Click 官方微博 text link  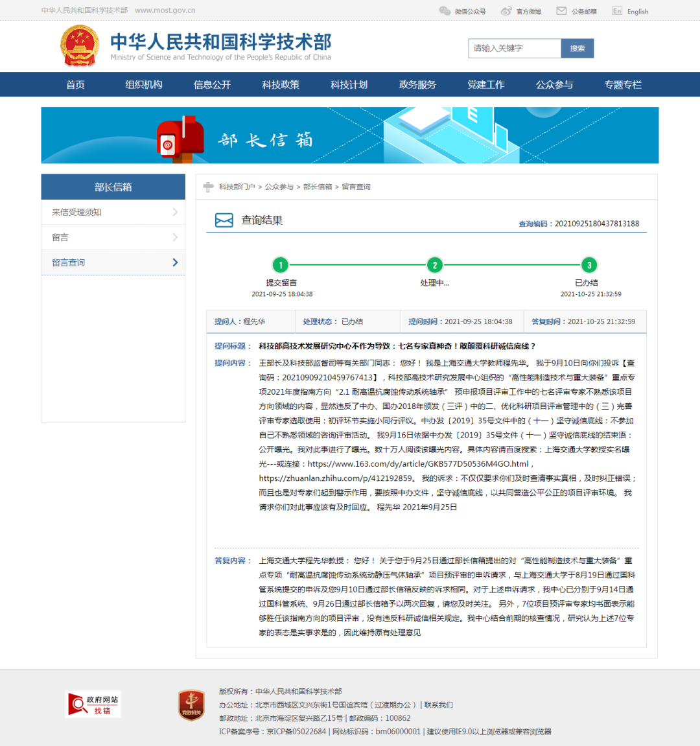(529, 12)
